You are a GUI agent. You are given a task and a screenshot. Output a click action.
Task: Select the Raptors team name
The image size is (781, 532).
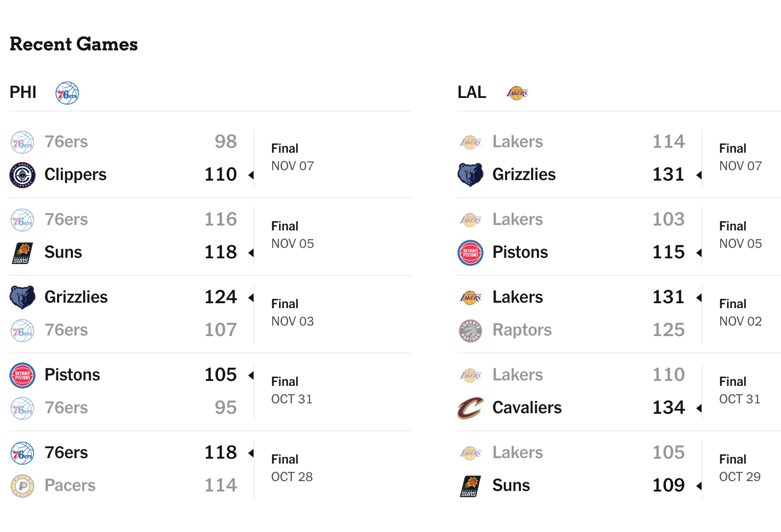point(522,330)
